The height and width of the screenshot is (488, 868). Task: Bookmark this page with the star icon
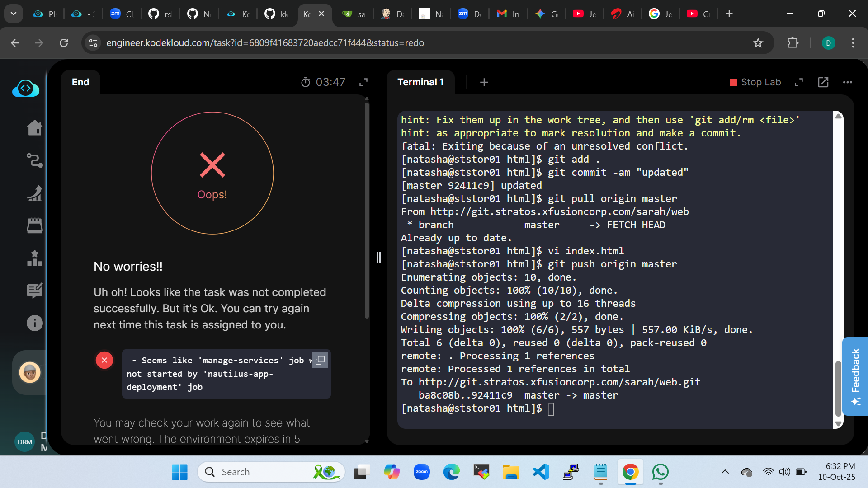(x=758, y=43)
